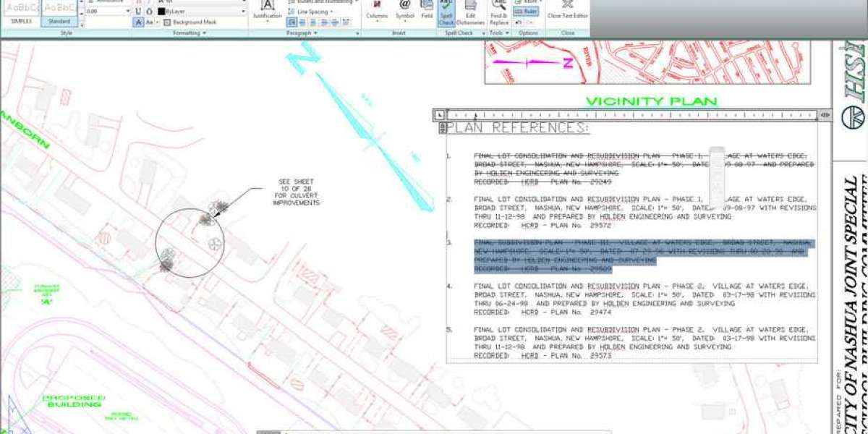Screen dimensions: 868x434
Task: Click the 'PLAN No. 29474' recorded line
Action: coord(542,312)
